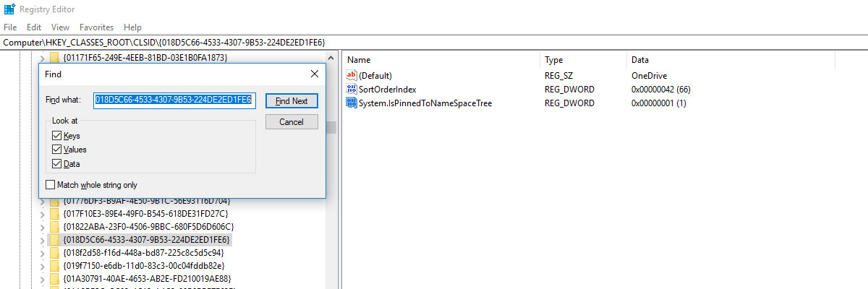Click the tree pane scrollbar thumb
The image size is (868, 289).
pyautogui.click(x=331, y=128)
